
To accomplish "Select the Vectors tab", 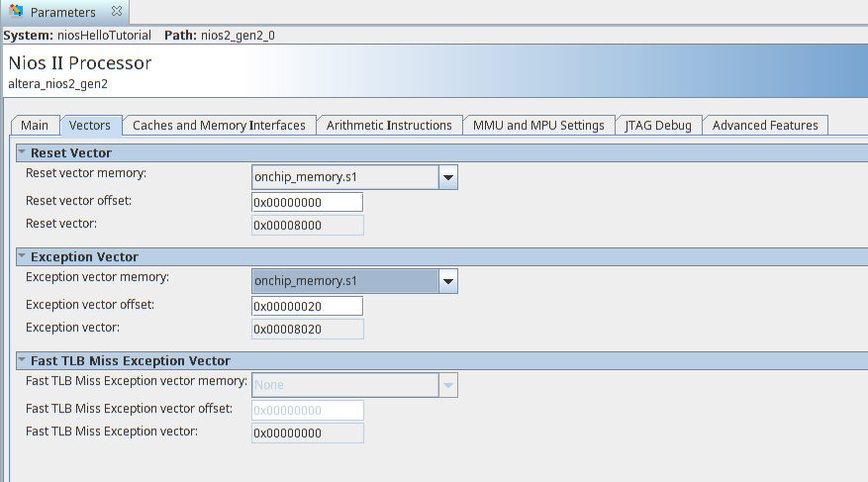I will [90, 126].
